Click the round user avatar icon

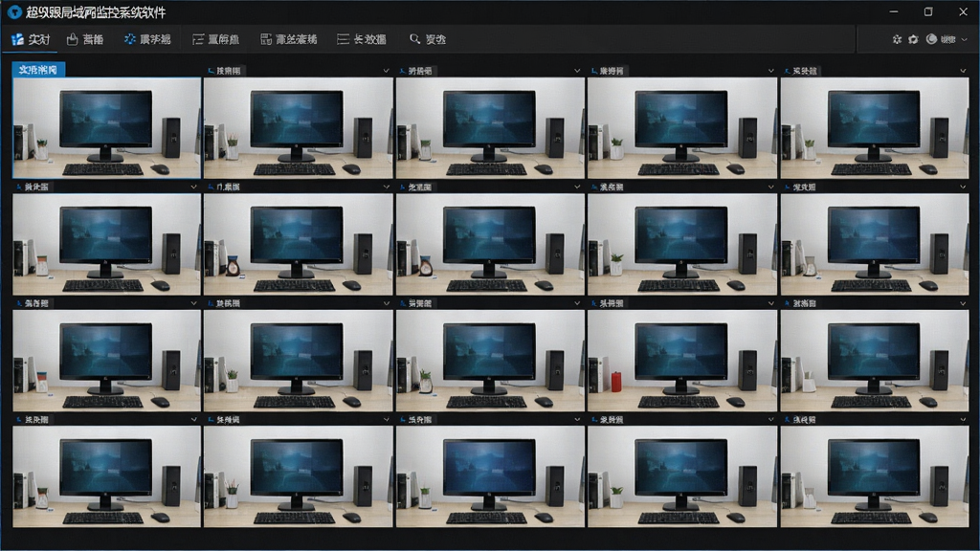pos(931,38)
